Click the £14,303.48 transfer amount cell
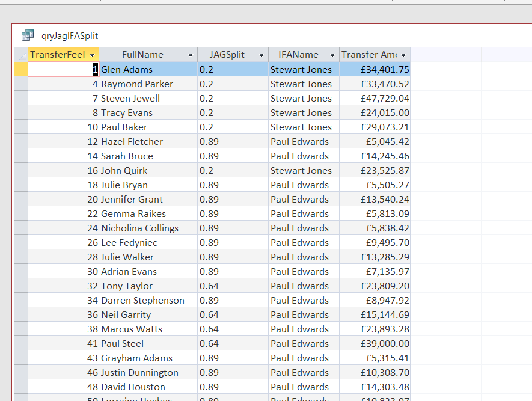 click(375, 387)
